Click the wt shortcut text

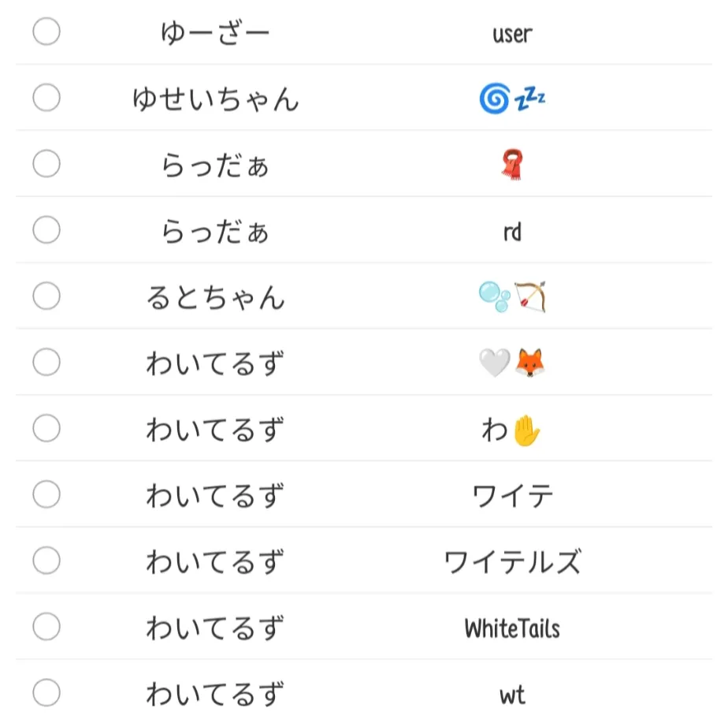point(512,695)
